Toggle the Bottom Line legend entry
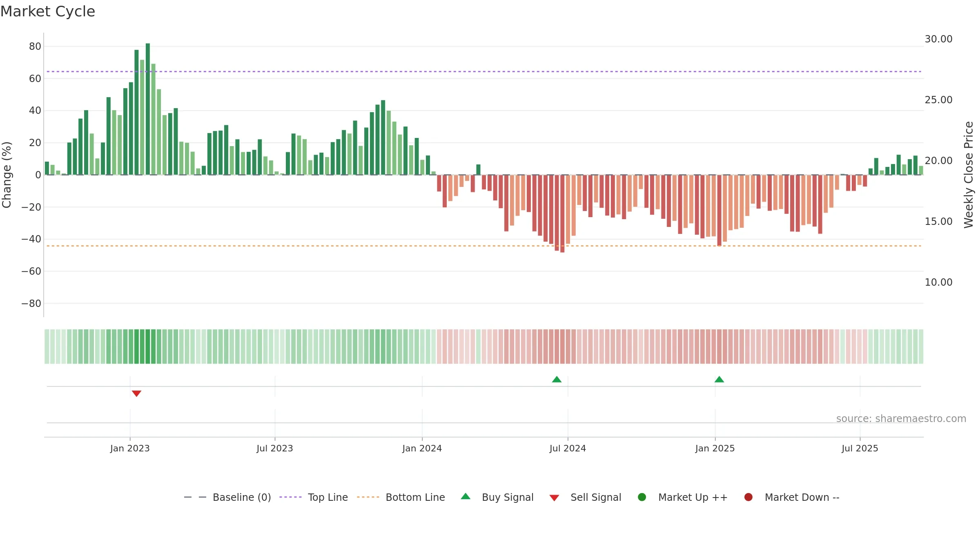Viewport: 980px width, 551px height. coord(401,497)
